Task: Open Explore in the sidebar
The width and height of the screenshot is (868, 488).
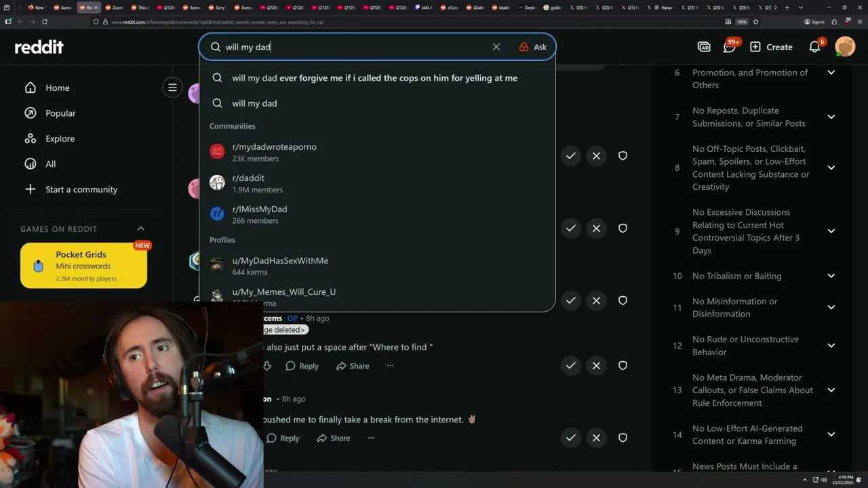Action: [x=50, y=138]
